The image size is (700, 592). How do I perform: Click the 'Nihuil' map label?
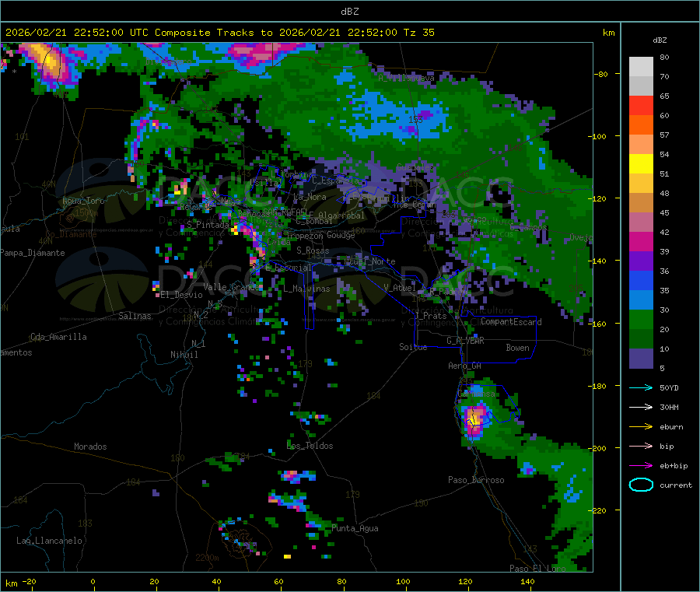click(184, 355)
